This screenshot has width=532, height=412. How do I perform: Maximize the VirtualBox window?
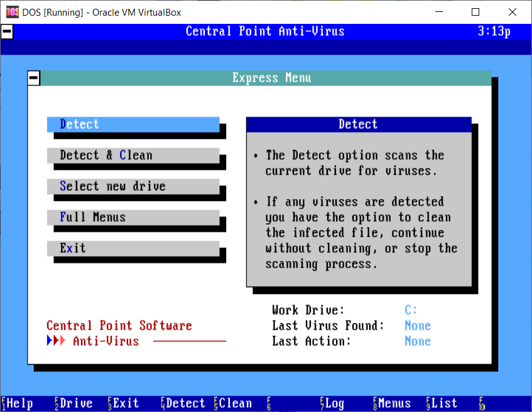[475, 12]
